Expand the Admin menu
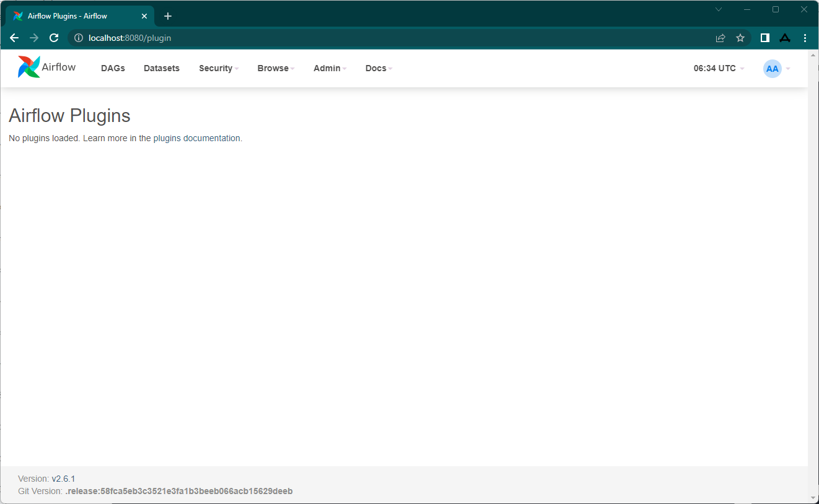The height and width of the screenshot is (504, 819). 330,68
